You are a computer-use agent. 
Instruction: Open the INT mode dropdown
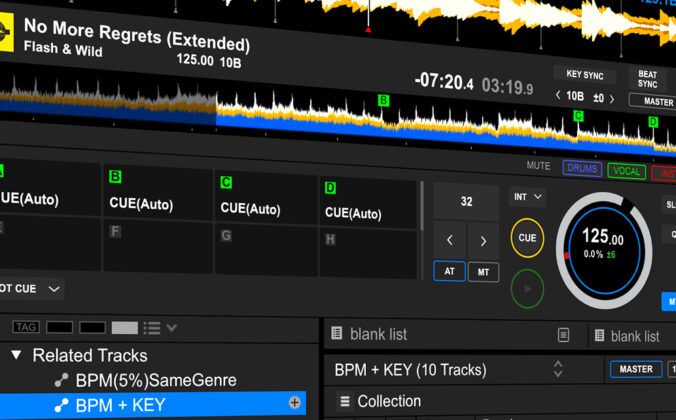(527, 197)
